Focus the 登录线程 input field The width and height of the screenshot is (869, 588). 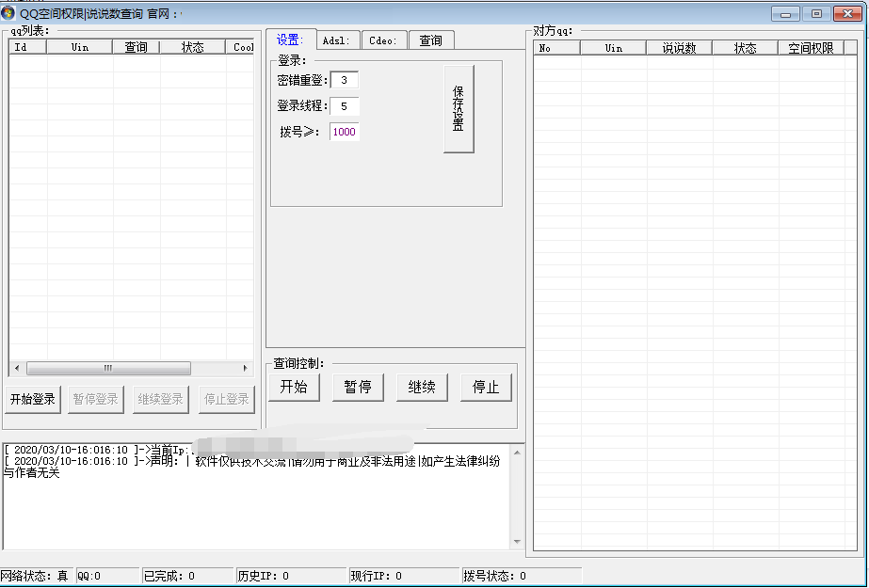pos(345,106)
